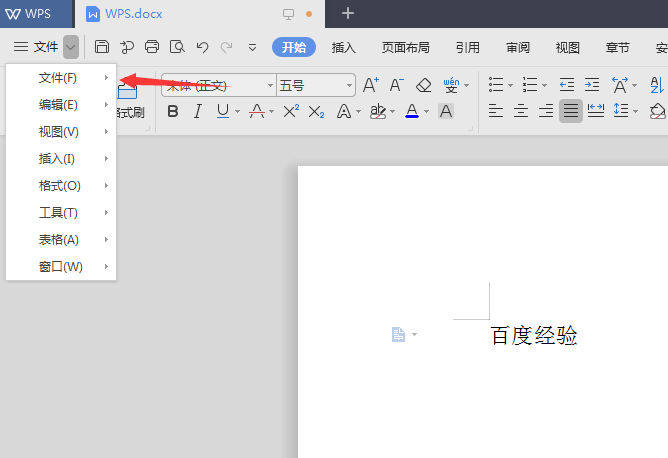Align text right
Image resolution: width=668 pixels, height=458 pixels.
(x=546, y=111)
